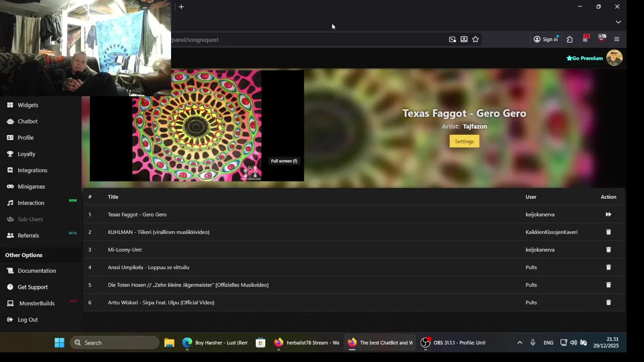
Task: Select 'Arttu Wiskari - Sirpa Feat. Ulpu' title
Action: coord(161,303)
